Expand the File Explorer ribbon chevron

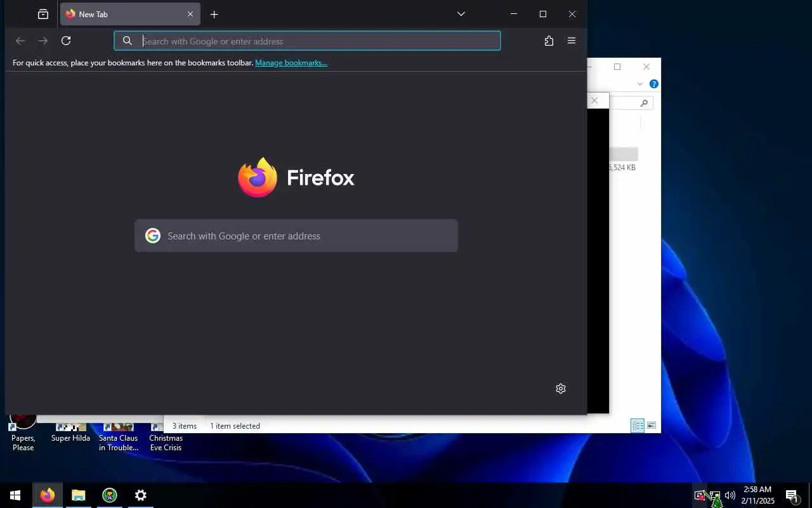(640, 84)
